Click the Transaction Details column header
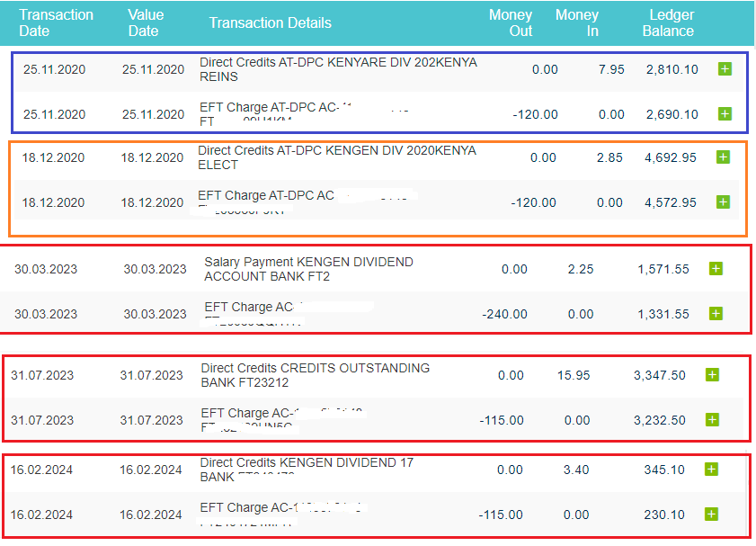756x546 pixels. [x=270, y=22]
